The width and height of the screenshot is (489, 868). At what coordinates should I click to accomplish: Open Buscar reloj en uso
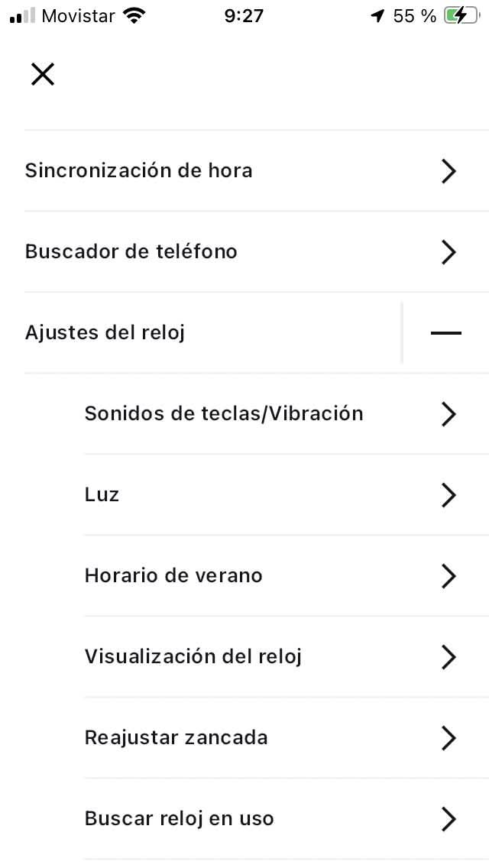[287, 819]
